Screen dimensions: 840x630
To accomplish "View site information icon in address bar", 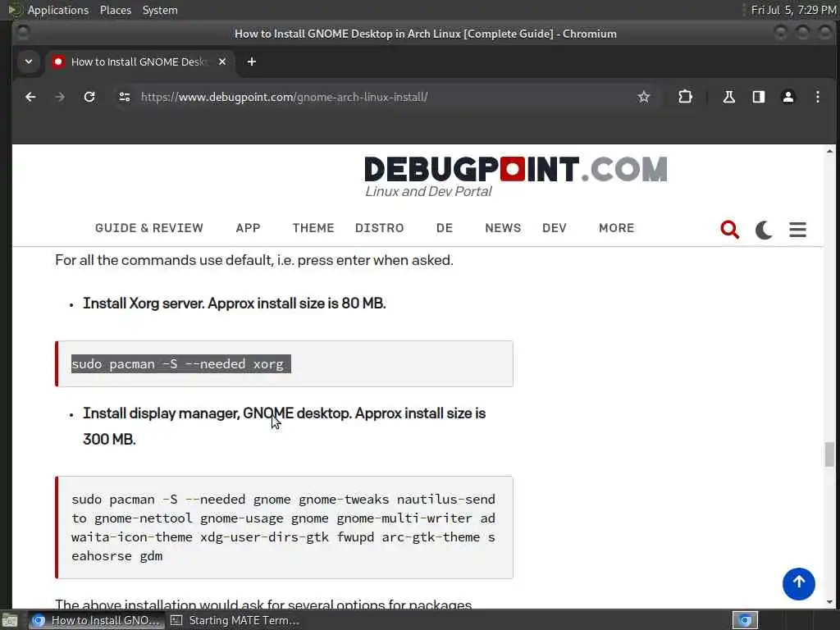I will click(125, 97).
